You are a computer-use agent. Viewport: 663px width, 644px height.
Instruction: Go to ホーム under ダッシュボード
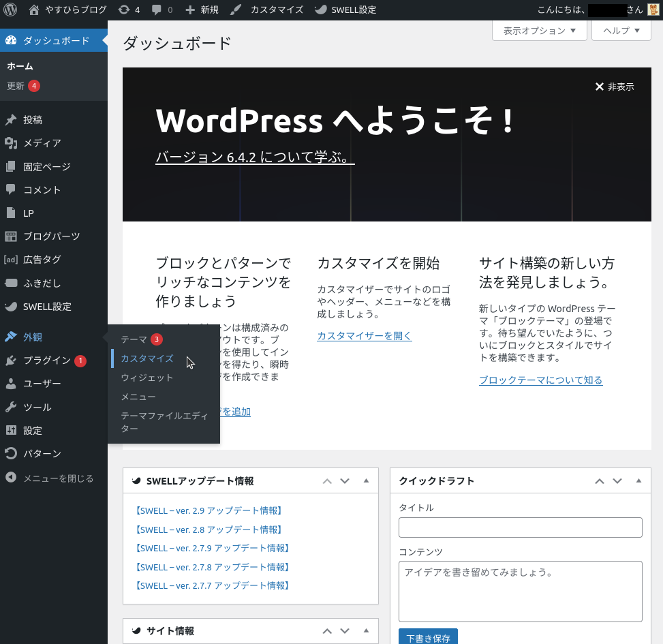(x=20, y=66)
